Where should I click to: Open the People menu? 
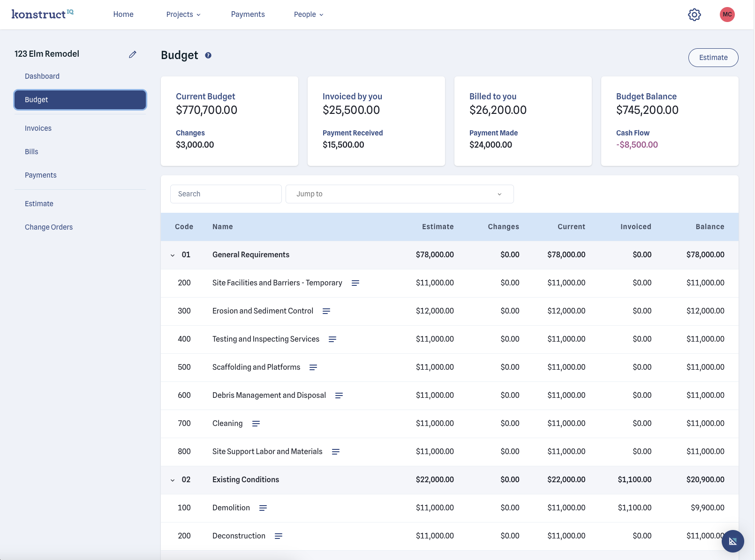(308, 14)
